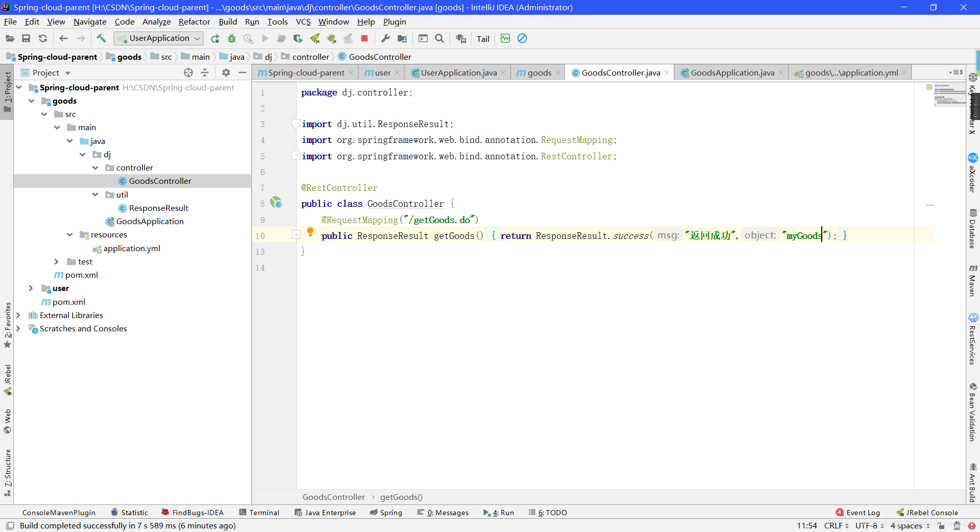The image size is (980, 532).
Task: Click the green monitor toolbar icon
Action: 505,38
